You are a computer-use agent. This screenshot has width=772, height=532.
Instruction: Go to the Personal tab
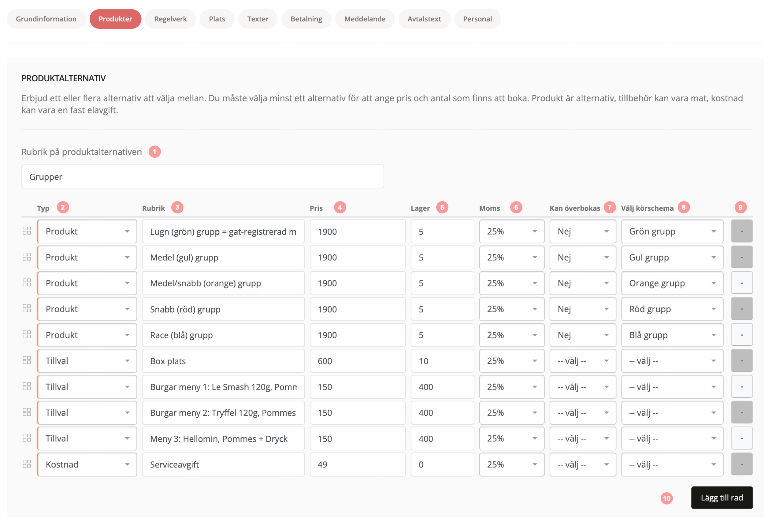coord(477,19)
